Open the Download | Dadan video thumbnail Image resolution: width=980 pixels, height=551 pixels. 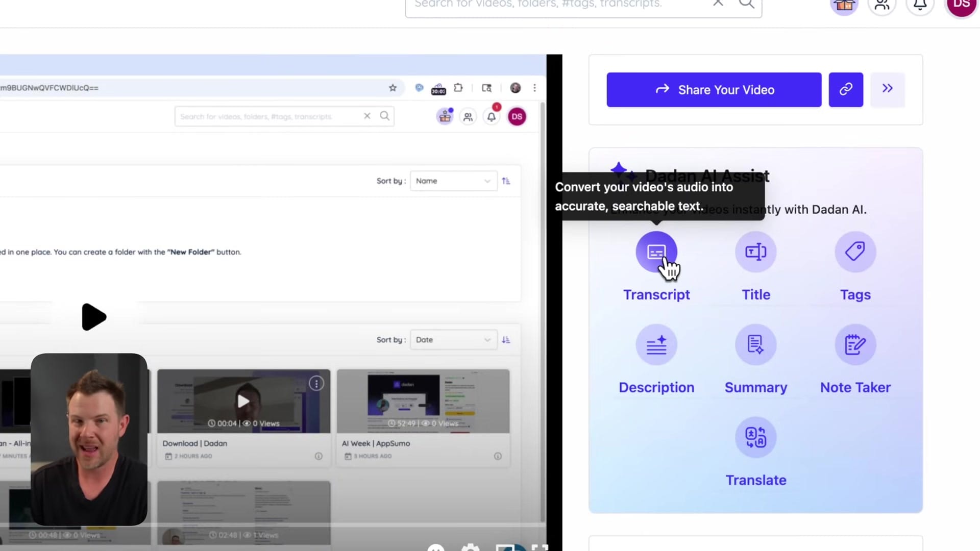pyautogui.click(x=243, y=401)
